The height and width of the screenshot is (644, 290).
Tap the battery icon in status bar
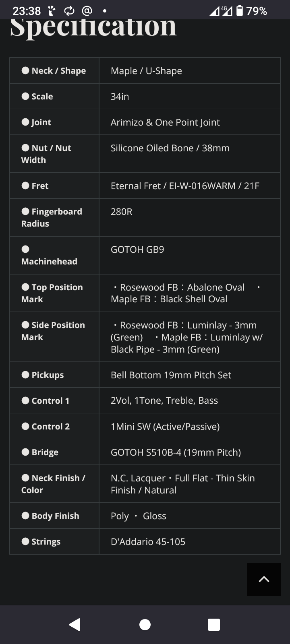click(240, 11)
